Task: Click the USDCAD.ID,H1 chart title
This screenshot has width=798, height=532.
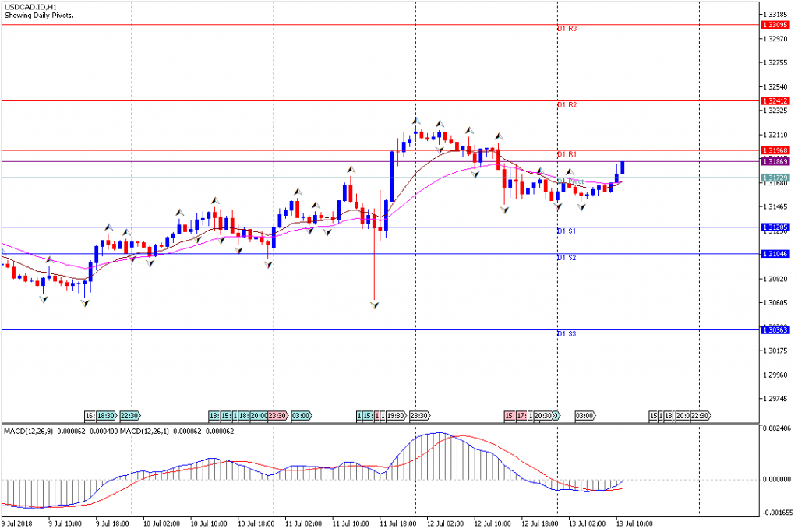Action: (x=30, y=7)
